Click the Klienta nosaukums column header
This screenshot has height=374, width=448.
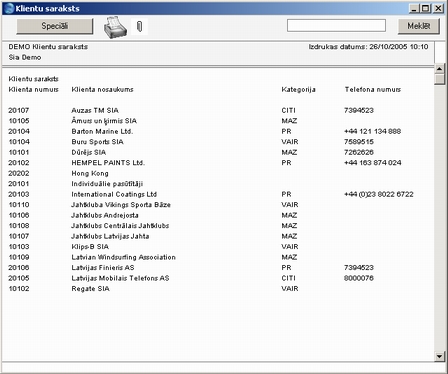(x=102, y=89)
